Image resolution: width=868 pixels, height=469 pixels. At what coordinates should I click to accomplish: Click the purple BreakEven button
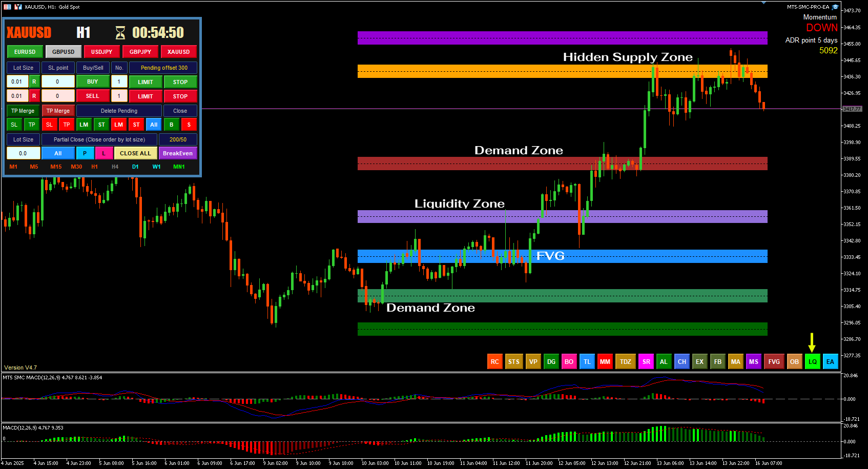point(178,153)
